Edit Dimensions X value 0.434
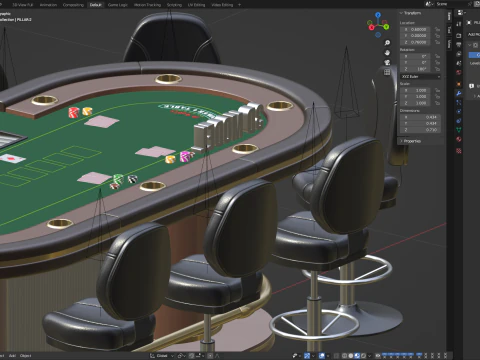Screen dimensions: 480x360 tap(421, 117)
